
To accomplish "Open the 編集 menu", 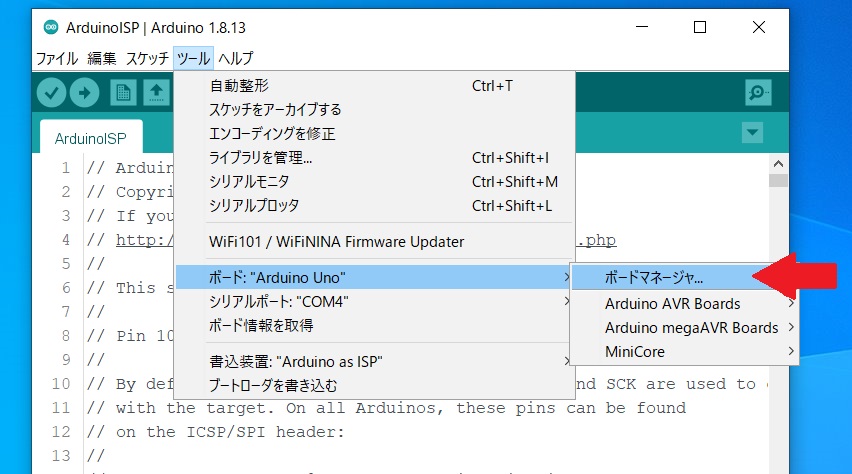I will [x=102, y=58].
